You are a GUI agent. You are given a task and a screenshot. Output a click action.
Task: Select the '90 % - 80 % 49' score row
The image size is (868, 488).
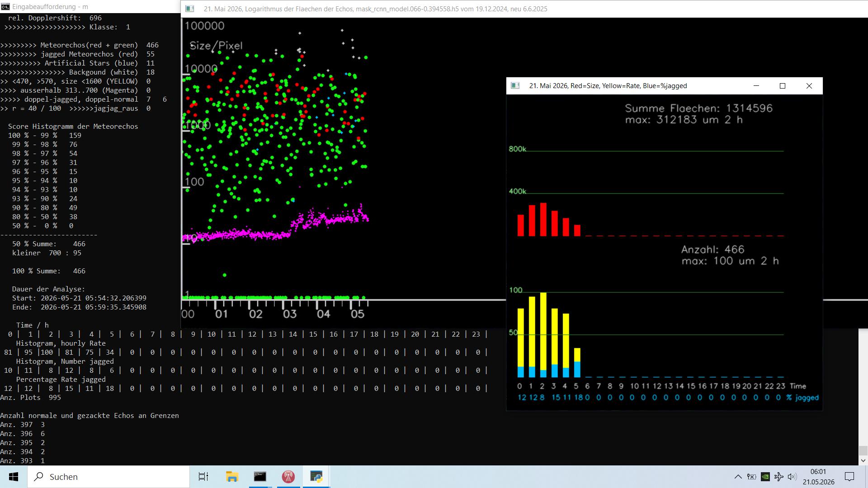tap(44, 208)
